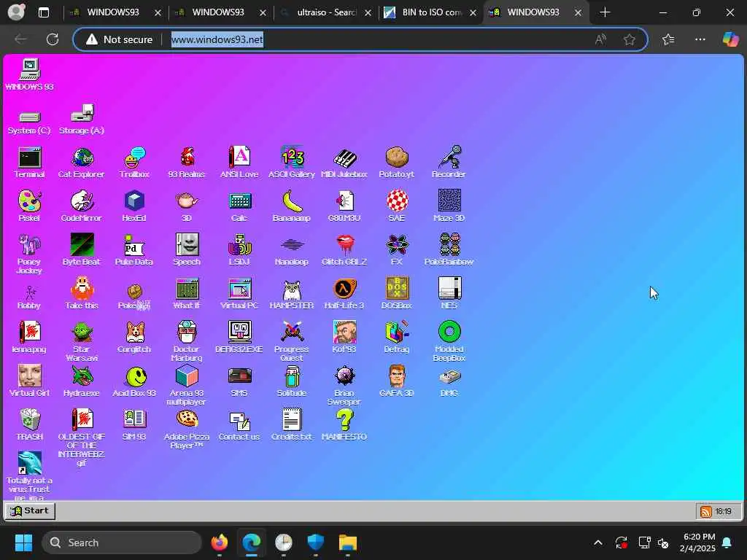
Task: Add this page to favorites star
Action: (630, 39)
